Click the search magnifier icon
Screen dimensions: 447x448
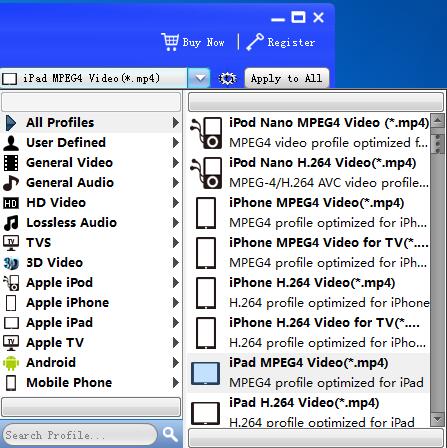[170, 434]
